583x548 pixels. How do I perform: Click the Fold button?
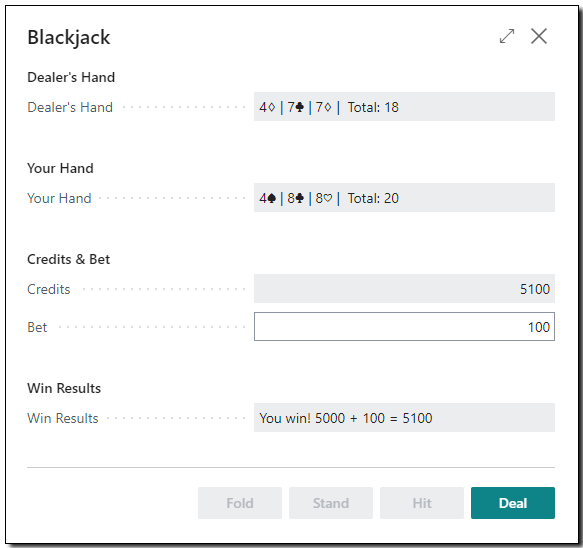(240, 503)
